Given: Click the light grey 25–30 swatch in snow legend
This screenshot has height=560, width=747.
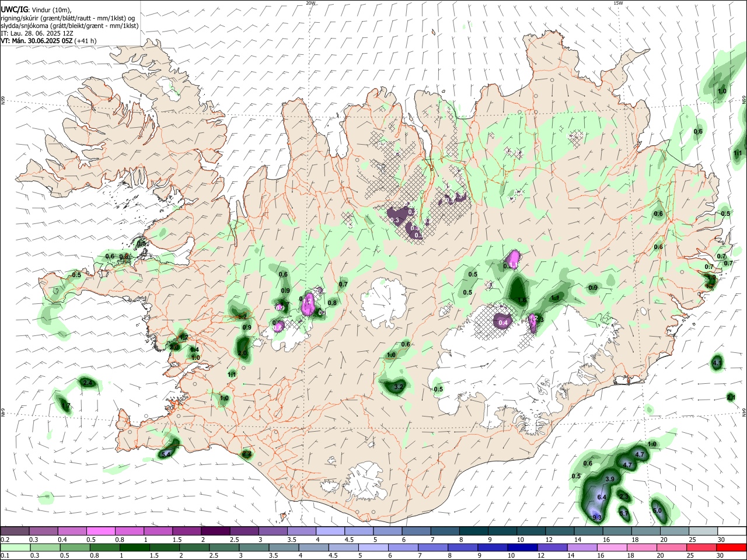Looking at the screenshot, I should tap(703, 531).
